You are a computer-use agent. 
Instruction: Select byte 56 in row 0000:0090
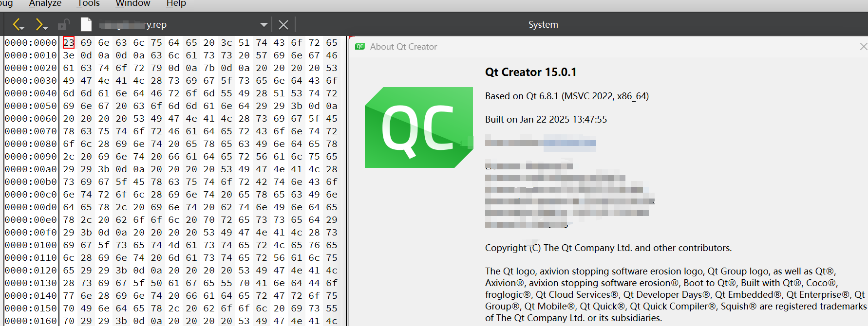click(x=262, y=157)
